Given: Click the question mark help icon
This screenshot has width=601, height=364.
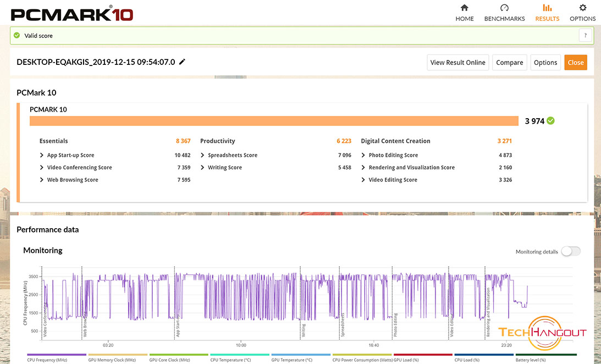Looking at the screenshot, I should 585,36.
